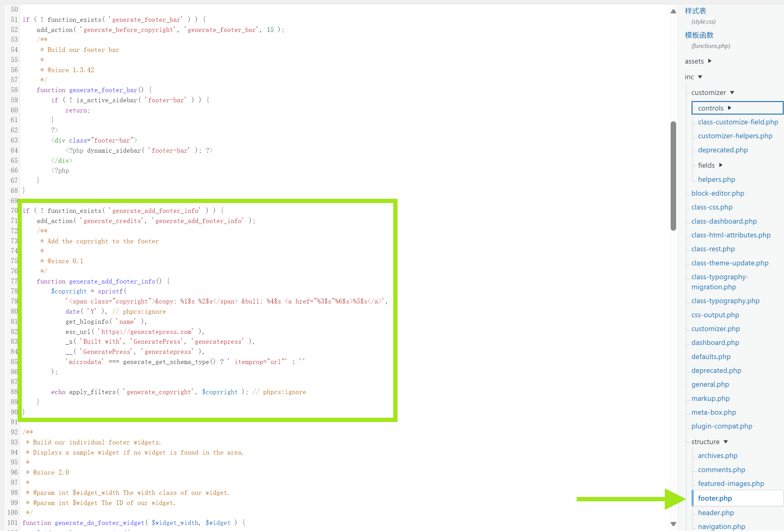The height and width of the screenshot is (532, 784).
Task: Collapse the customizer folder
Action: point(713,92)
